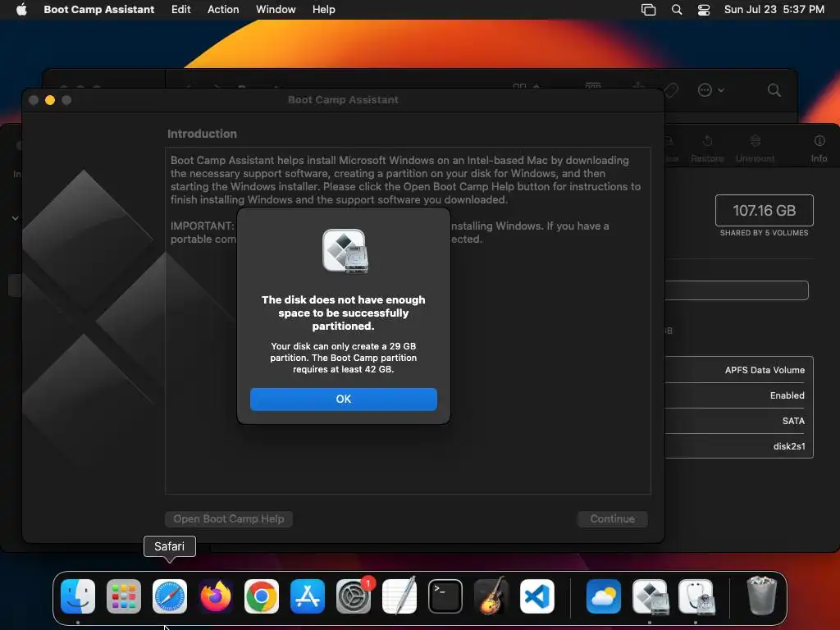Open System Settings from the Dock
The image size is (840, 630).
[x=354, y=596]
